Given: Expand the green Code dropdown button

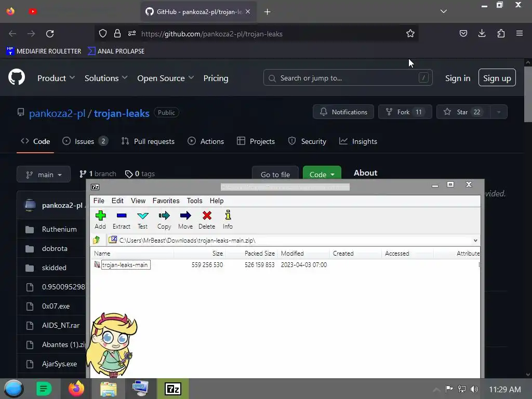Looking at the screenshot, I should pyautogui.click(x=322, y=173).
